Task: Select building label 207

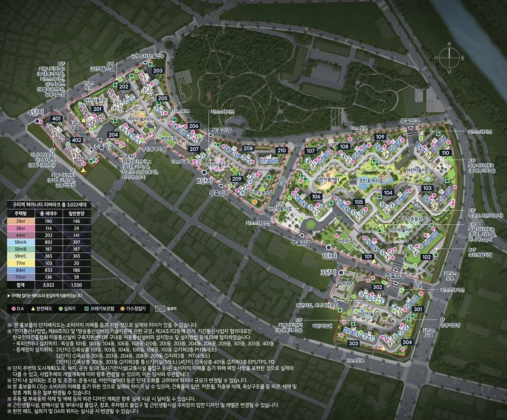Action: click(x=194, y=149)
